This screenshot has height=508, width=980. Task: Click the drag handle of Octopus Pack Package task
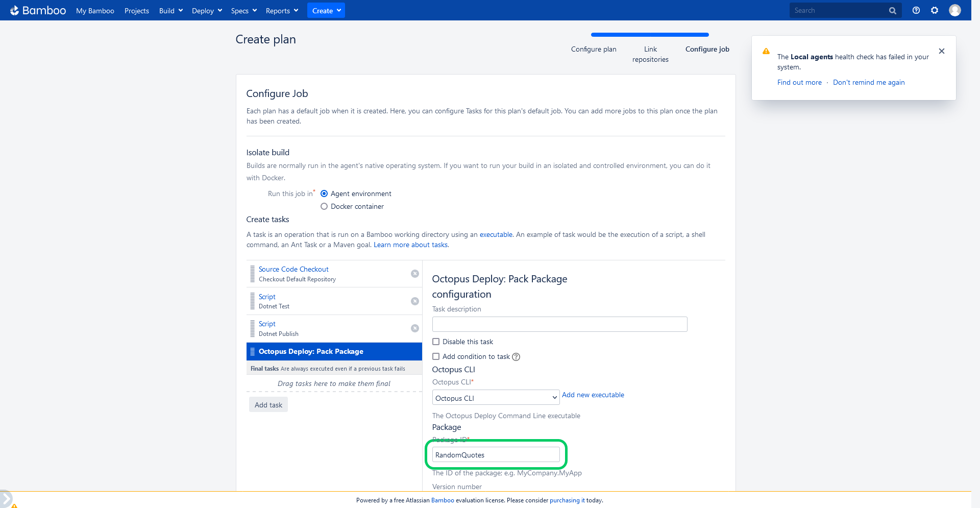point(252,352)
